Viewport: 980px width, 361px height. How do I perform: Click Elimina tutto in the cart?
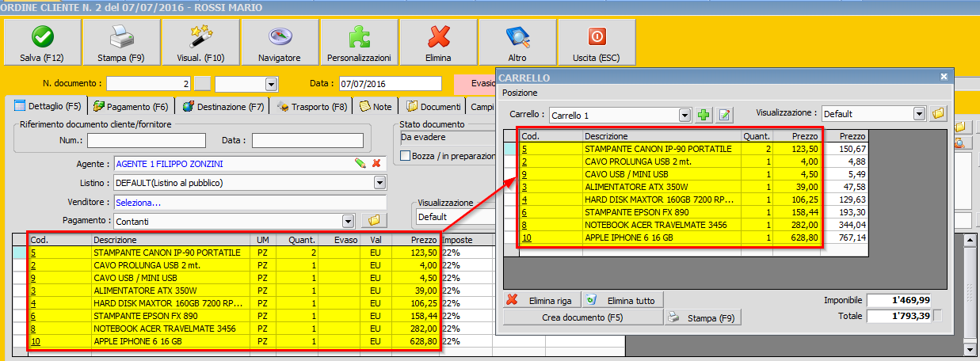click(x=623, y=301)
